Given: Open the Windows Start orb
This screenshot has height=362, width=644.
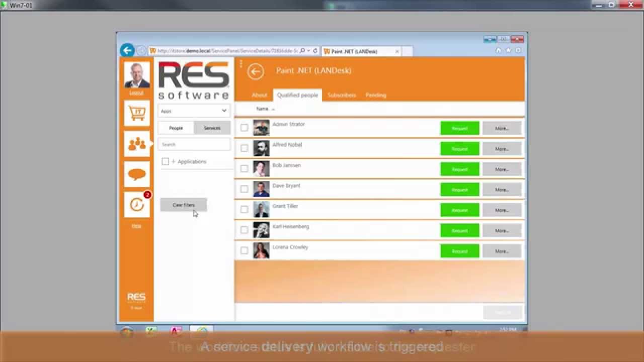Looking at the screenshot, I should tap(126, 332).
